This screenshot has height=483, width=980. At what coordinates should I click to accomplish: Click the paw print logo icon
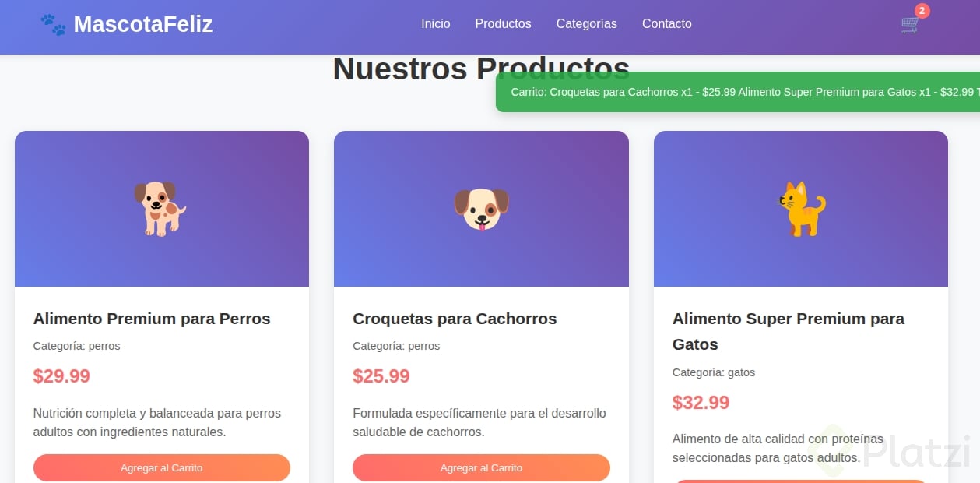tap(53, 24)
